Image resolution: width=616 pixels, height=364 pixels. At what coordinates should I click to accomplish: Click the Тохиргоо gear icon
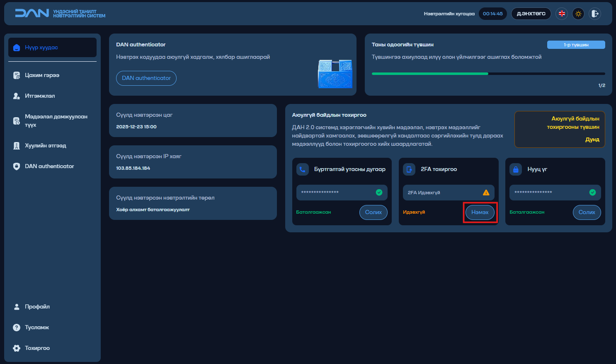(17, 348)
